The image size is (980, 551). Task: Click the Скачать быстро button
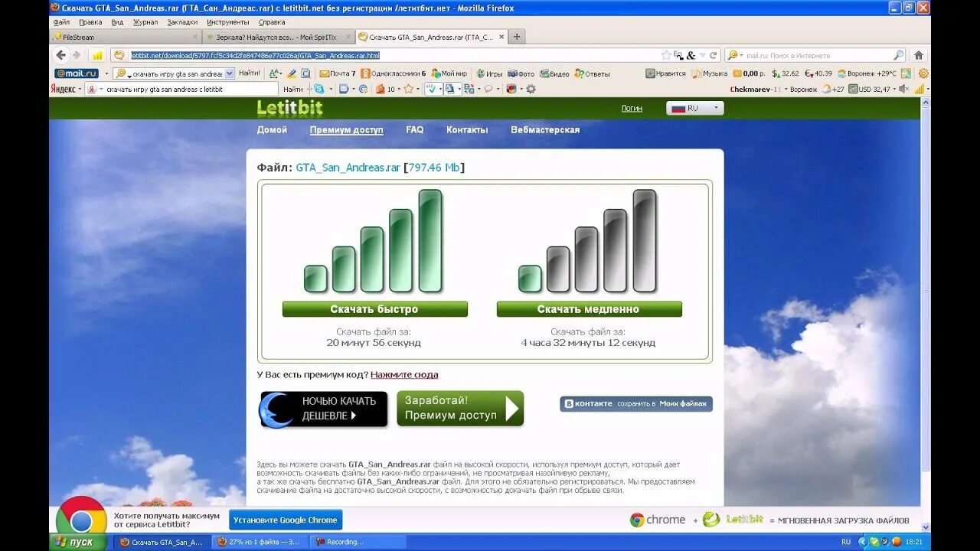(x=374, y=309)
